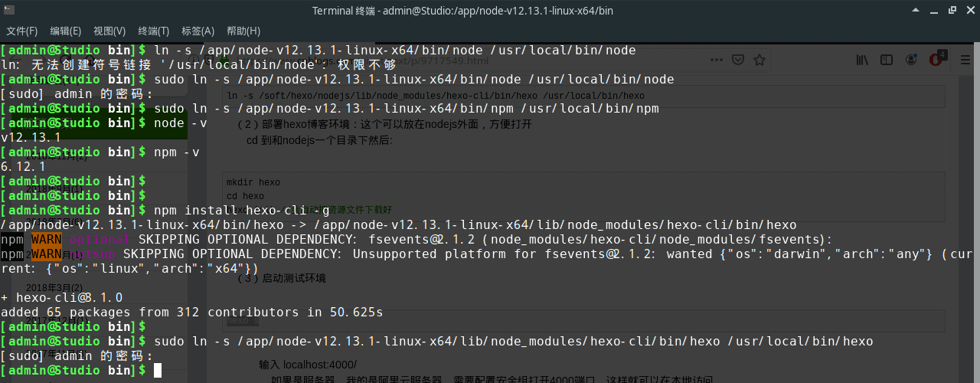Click the purple 'optional' label
The width and height of the screenshot is (980, 383).
pyautogui.click(x=100, y=240)
